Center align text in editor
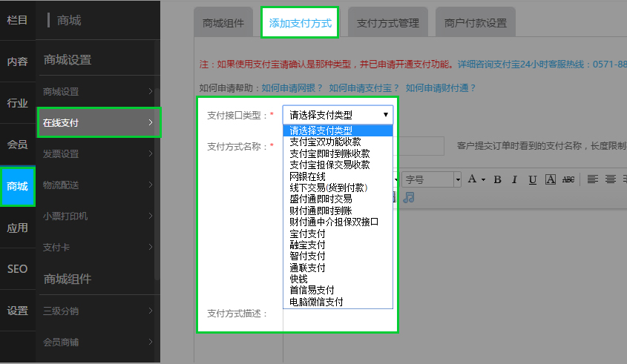This screenshot has height=364, width=627. click(610, 179)
